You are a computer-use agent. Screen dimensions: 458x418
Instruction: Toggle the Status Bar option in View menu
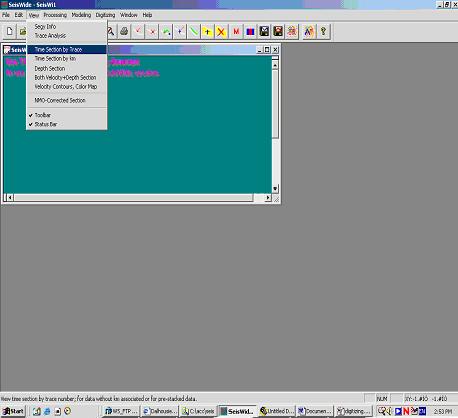[x=67, y=124]
